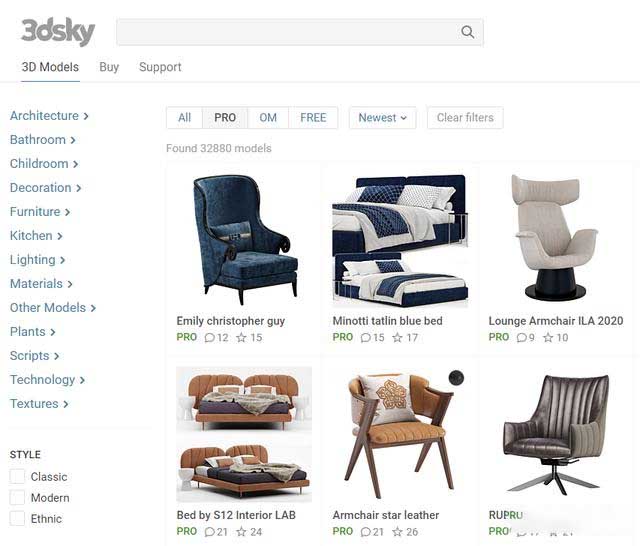640x546 pixels.
Task: Switch to the Buy tab
Action: [109, 67]
